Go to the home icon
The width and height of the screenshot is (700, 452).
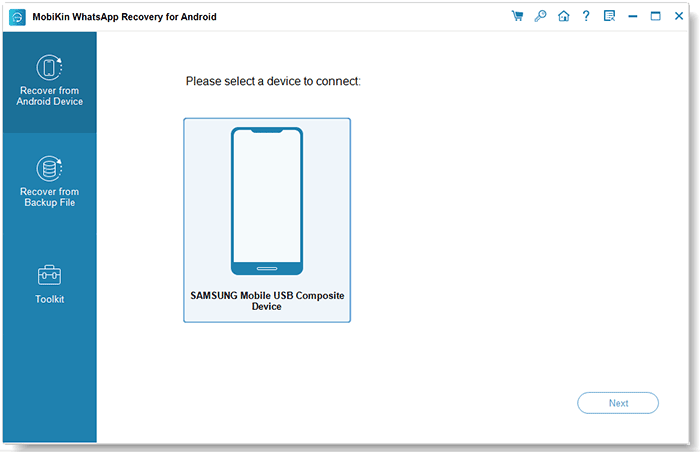point(563,17)
